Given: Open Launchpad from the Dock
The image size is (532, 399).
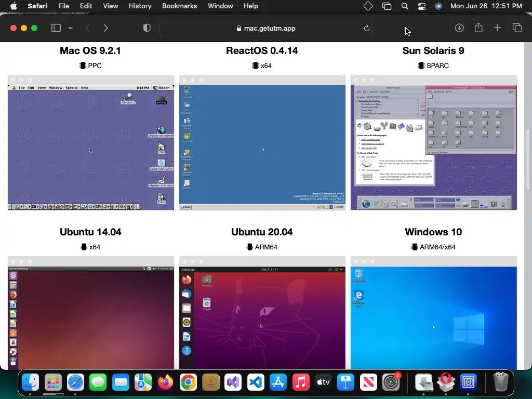Looking at the screenshot, I should [x=53, y=382].
